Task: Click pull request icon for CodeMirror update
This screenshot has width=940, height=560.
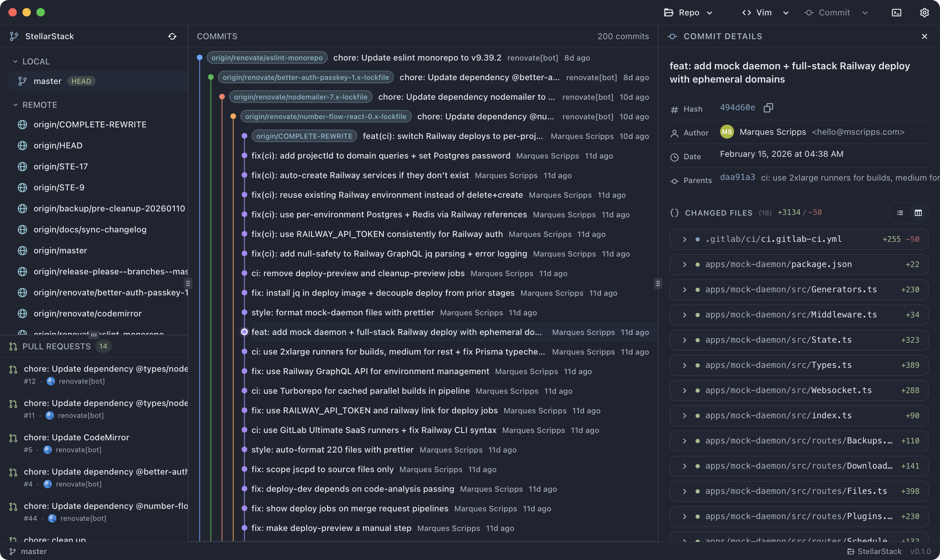Action: click(13, 438)
